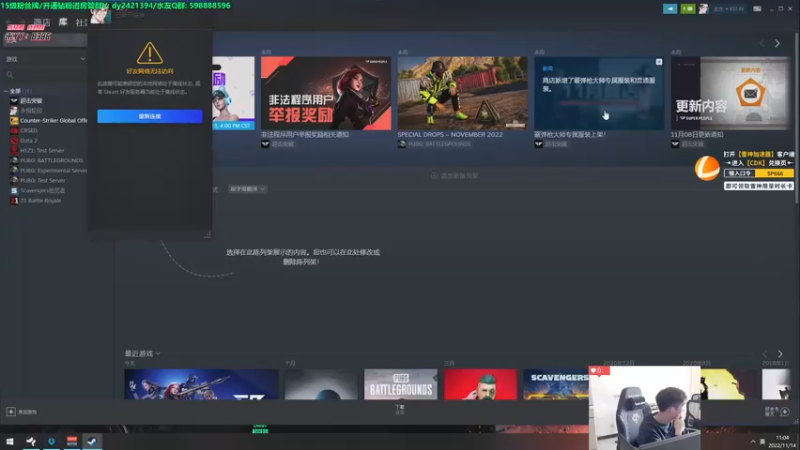Click the Dota 2 red icon
This screenshot has height=450, width=800.
[x=14, y=140]
